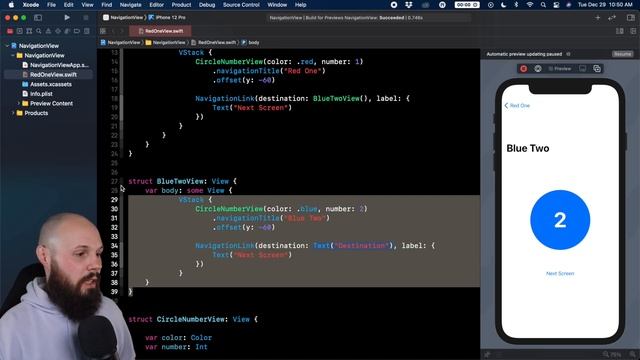
Task: Inspect the preview settings icon
Action: (x=538, y=69)
